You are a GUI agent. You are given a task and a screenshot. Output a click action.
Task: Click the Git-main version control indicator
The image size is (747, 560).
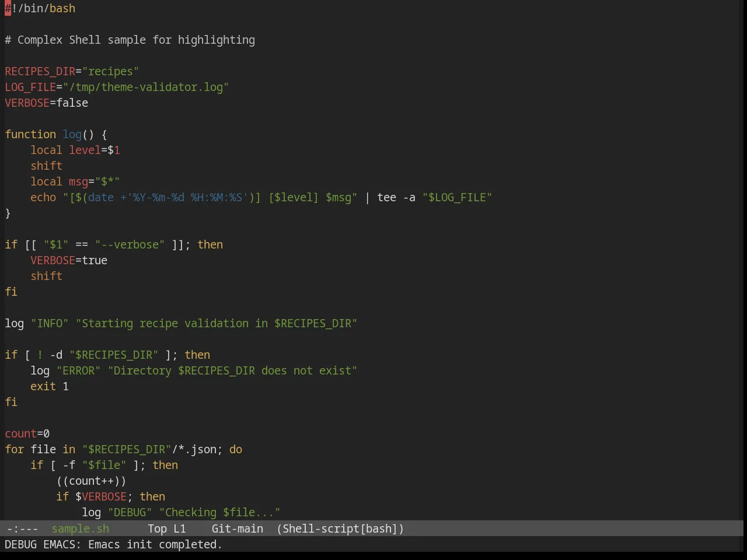(238, 528)
